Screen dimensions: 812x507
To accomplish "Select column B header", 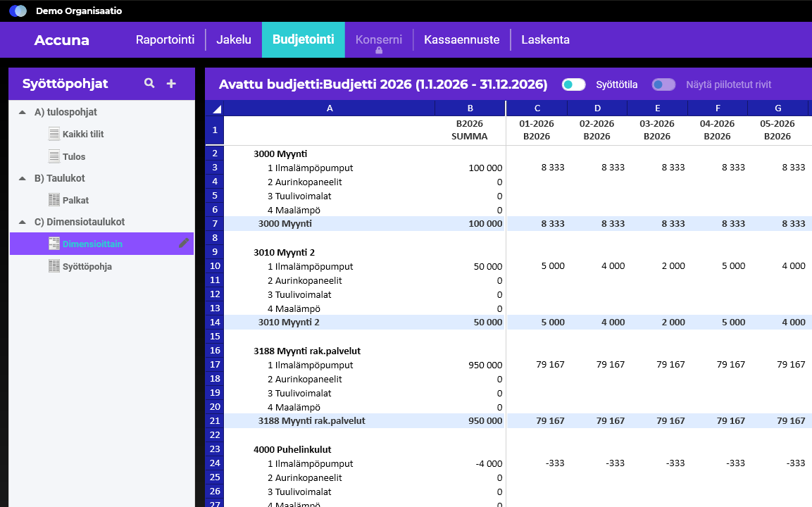I will pos(470,108).
